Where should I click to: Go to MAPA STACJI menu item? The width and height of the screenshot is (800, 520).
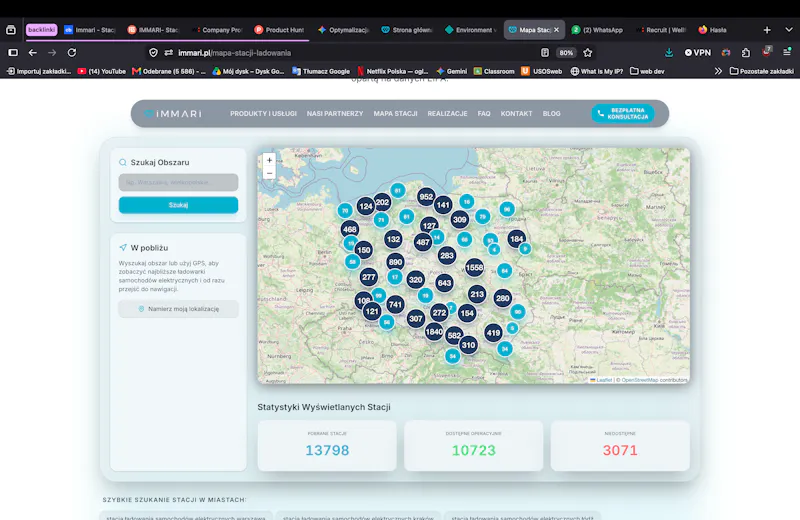(395, 114)
